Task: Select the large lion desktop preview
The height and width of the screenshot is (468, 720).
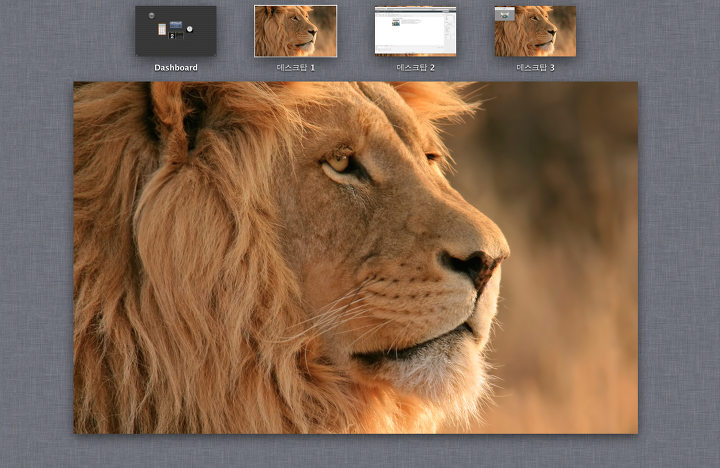Action: 355,258
